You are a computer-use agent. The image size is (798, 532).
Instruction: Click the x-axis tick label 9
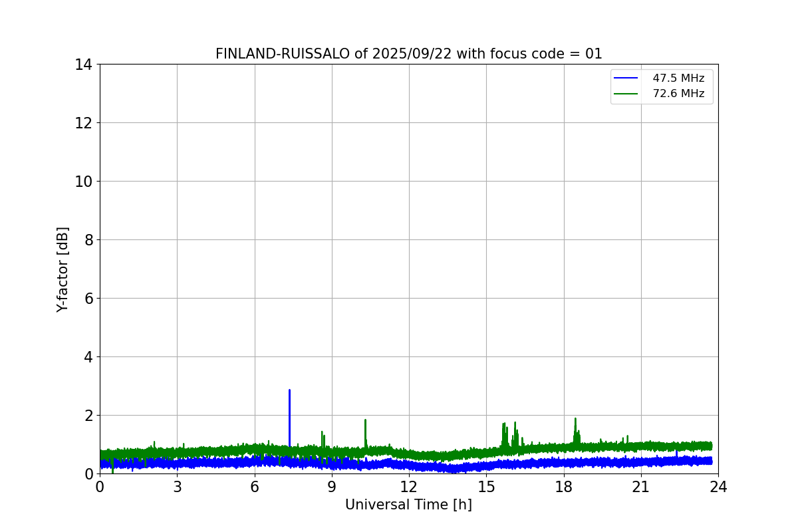[332, 487]
